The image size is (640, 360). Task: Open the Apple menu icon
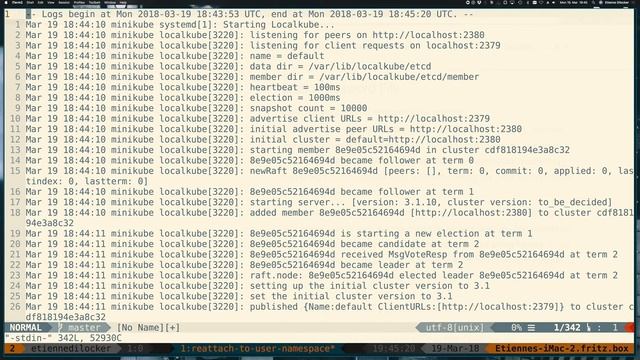click(x=7, y=2)
